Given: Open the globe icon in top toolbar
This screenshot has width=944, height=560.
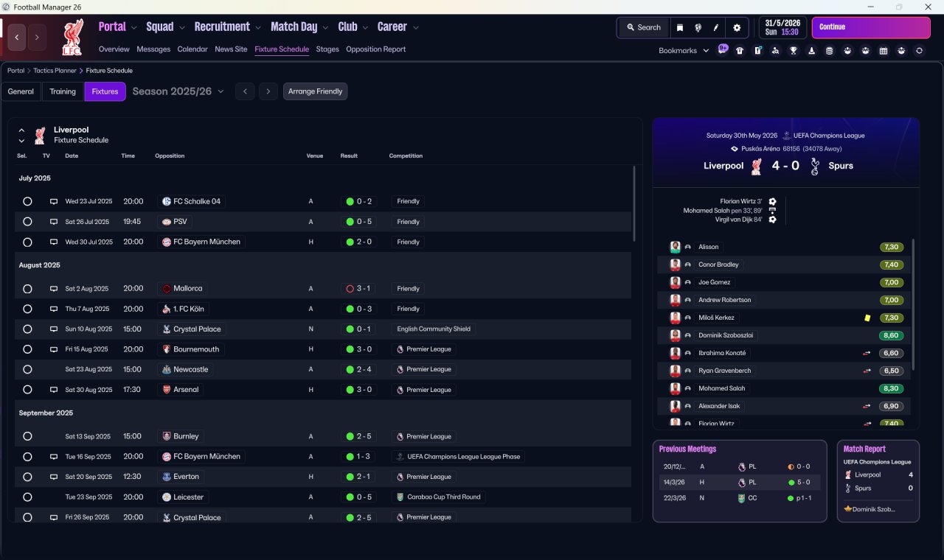Looking at the screenshot, I should point(698,27).
